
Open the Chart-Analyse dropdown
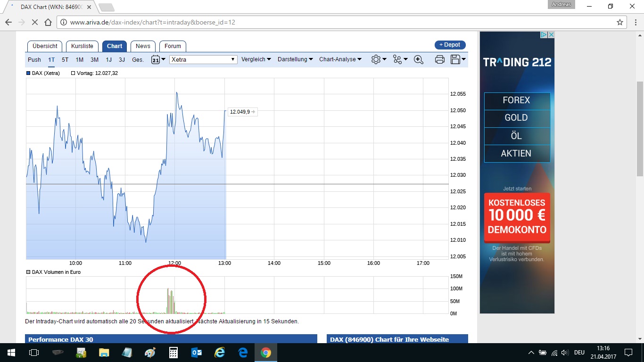pos(340,59)
